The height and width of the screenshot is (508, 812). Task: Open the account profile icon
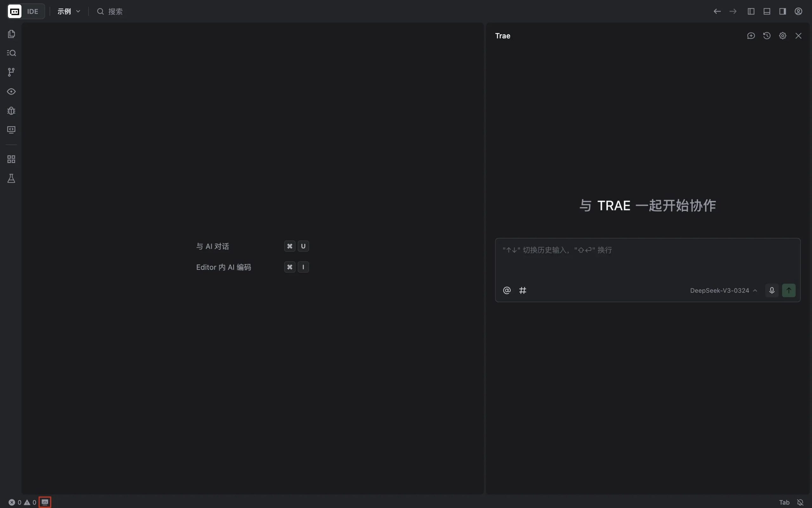pos(798,11)
